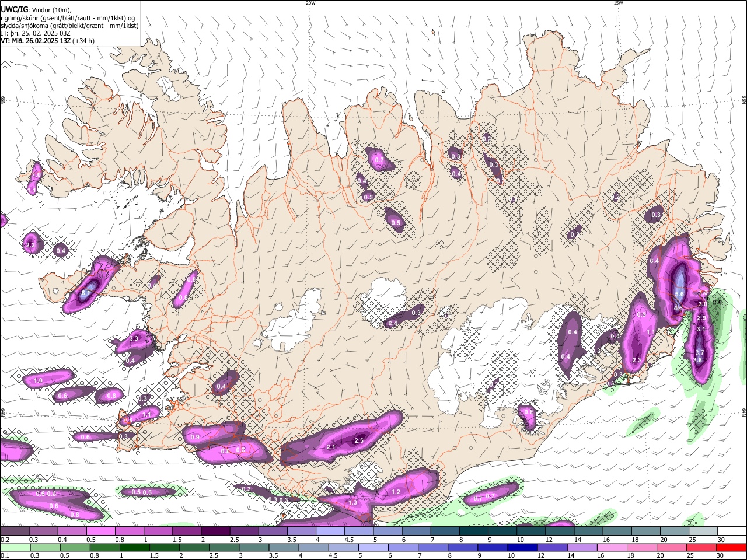The image size is (747, 560).
Task: Click the 1.2 value on the south coast
Action: pos(396,492)
